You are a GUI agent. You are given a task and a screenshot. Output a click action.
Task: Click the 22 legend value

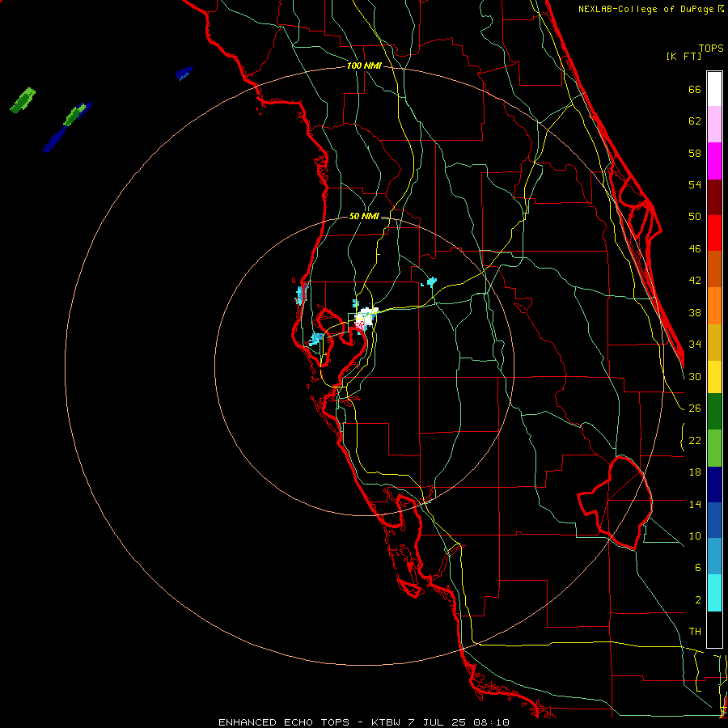click(x=695, y=440)
